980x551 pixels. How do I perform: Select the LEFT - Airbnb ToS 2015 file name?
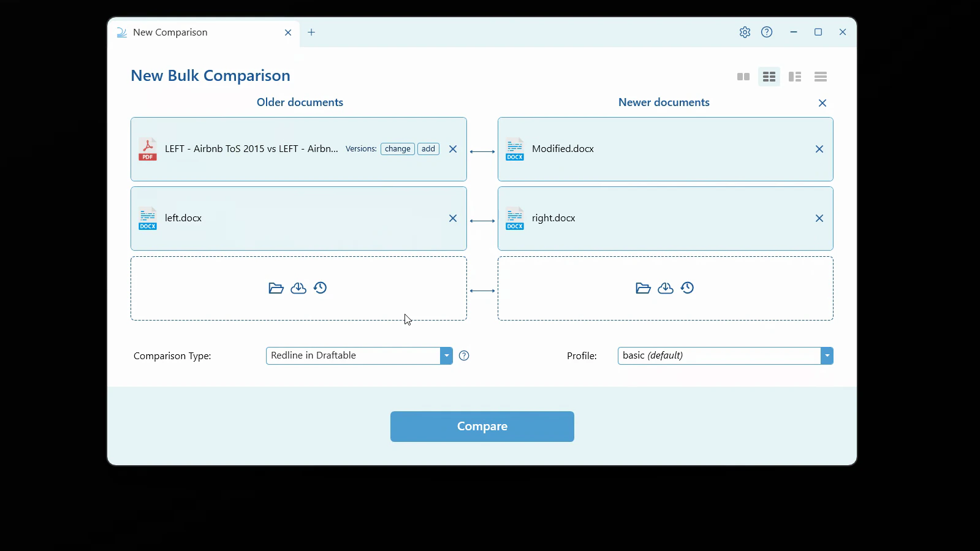click(x=251, y=149)
